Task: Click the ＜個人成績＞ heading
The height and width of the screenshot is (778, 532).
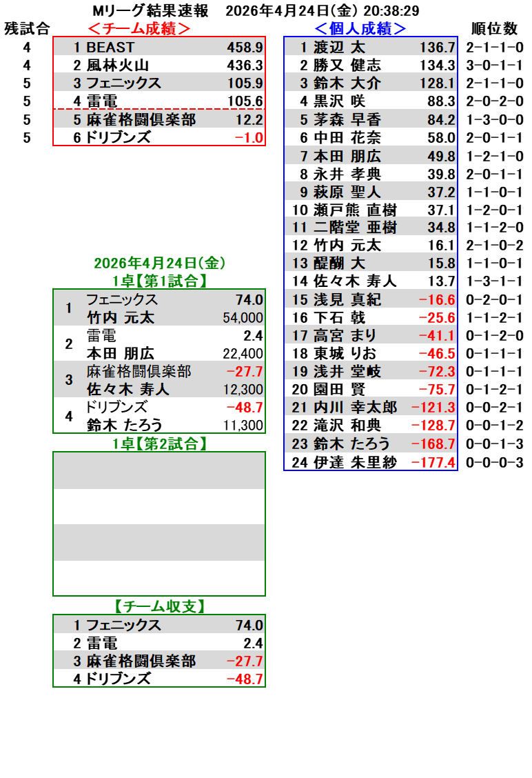Action: (360, 28)
